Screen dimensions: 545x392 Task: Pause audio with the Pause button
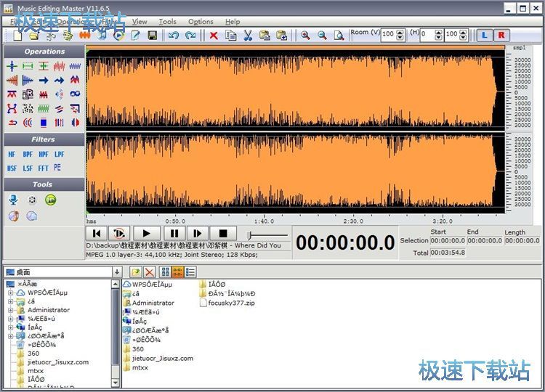tap(174, 233)
